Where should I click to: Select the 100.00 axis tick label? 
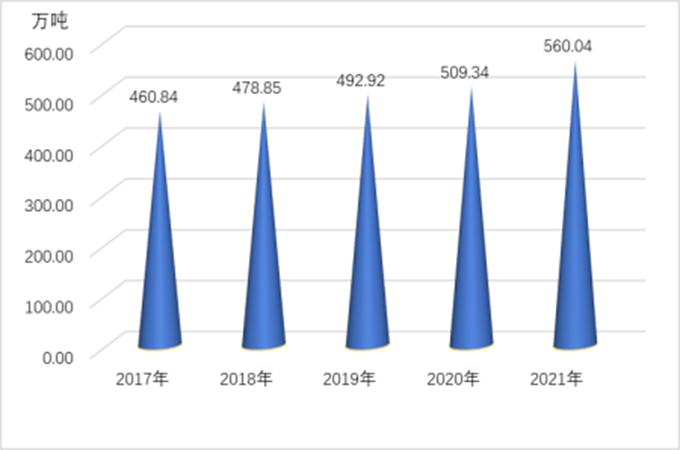tap(51, 306)
